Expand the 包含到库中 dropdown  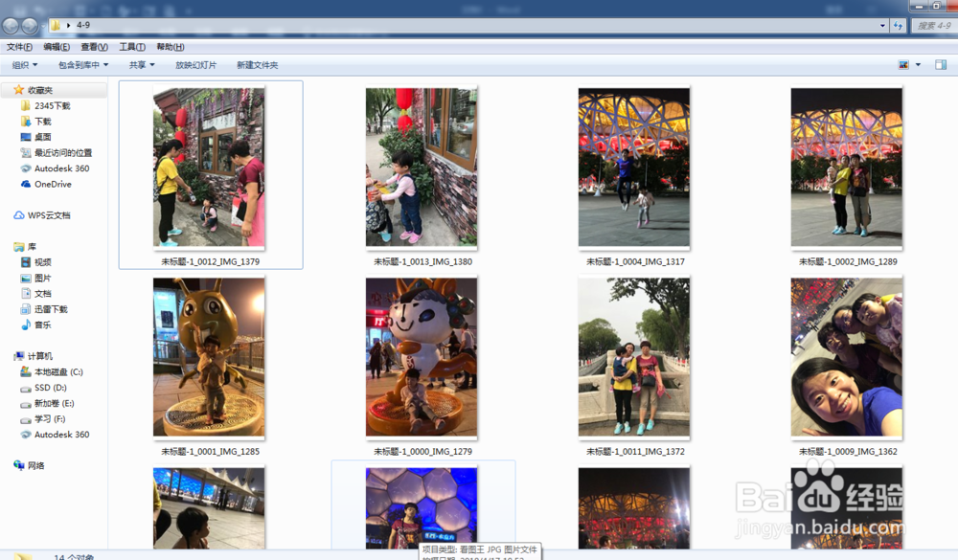click(83, 65)
